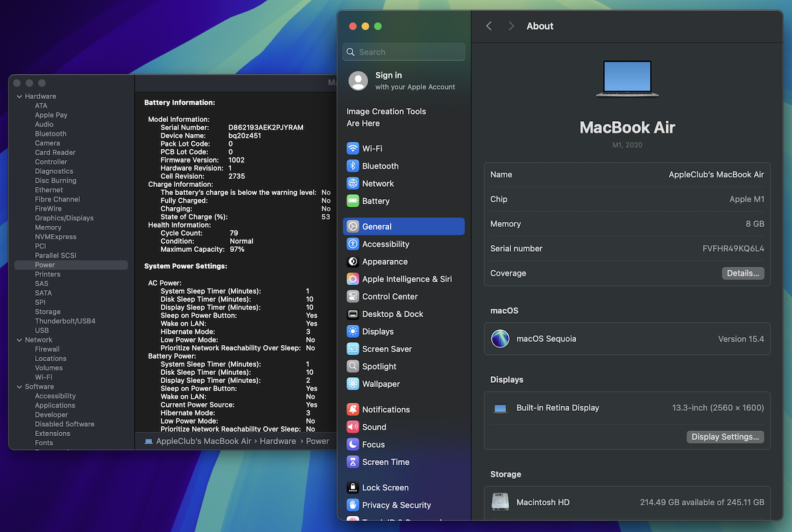Select Storage in the Hardware list
This screenshot has height=532, width=792.
pyautogui.click(x=48, y=312)
